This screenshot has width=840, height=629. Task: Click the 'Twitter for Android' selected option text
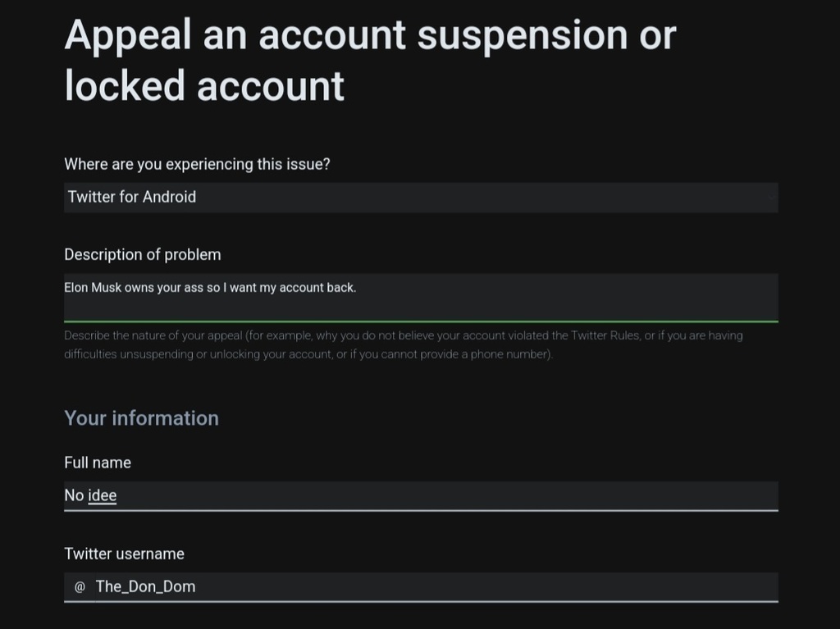132,197
